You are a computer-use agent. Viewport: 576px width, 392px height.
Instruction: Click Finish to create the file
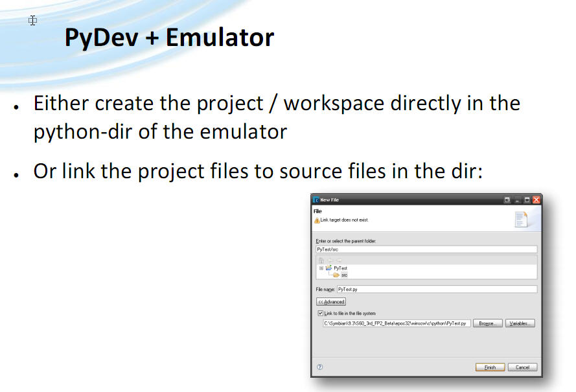pos(490,367)
